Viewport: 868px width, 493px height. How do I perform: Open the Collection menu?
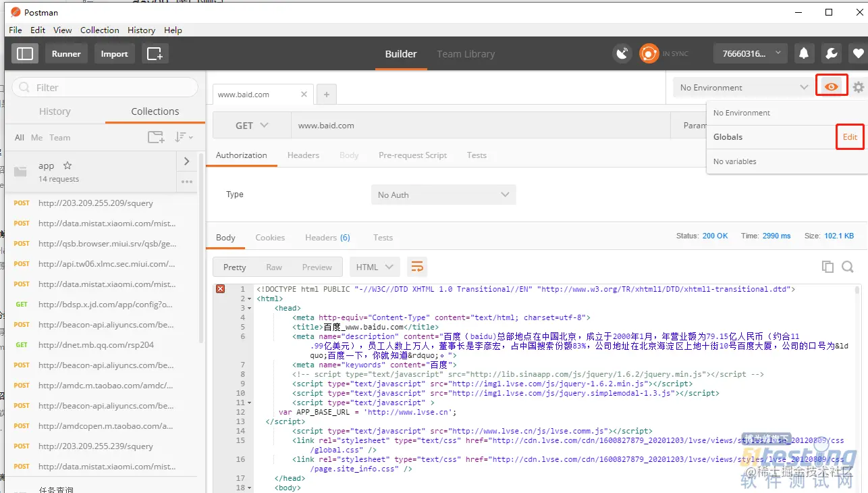tap(100, 30)
